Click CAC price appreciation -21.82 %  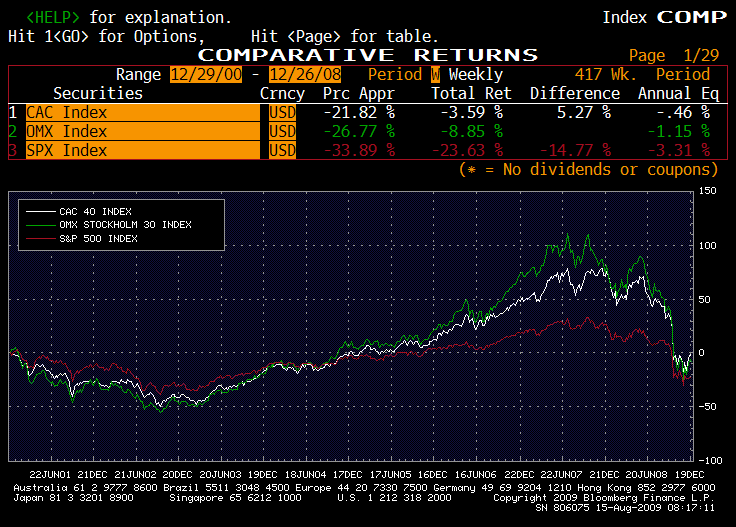359,113
